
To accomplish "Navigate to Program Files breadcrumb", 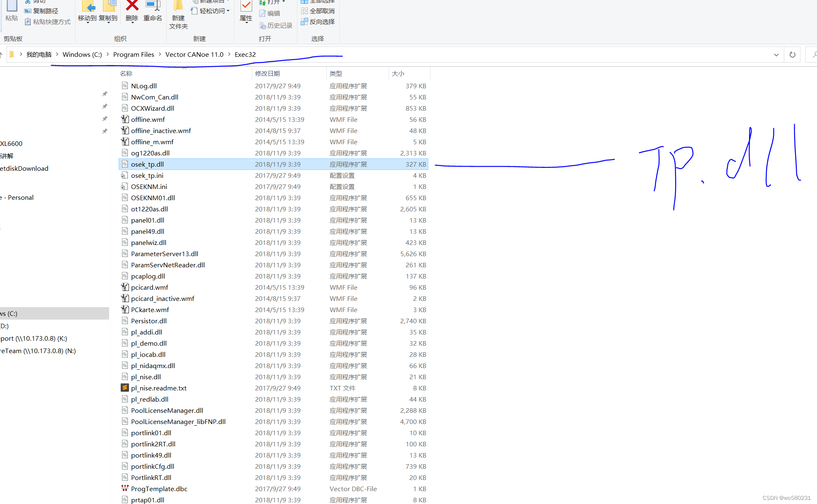I will pos(133,54).
